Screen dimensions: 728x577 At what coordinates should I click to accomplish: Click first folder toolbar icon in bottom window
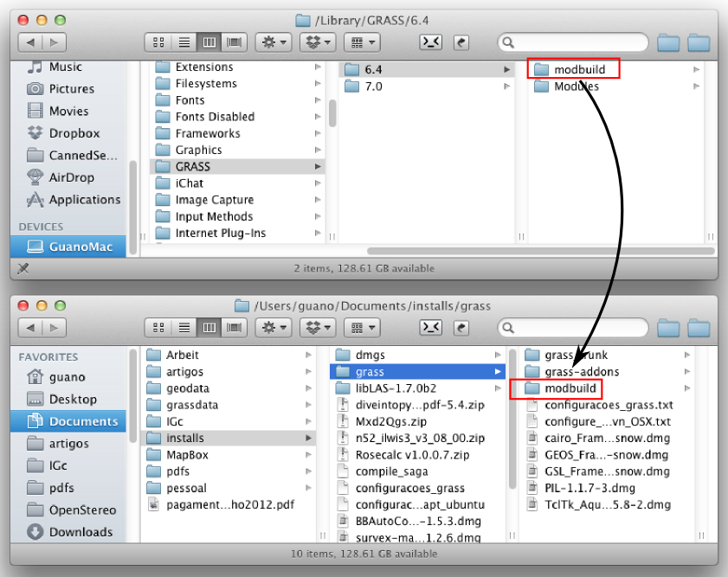(668, 329)
